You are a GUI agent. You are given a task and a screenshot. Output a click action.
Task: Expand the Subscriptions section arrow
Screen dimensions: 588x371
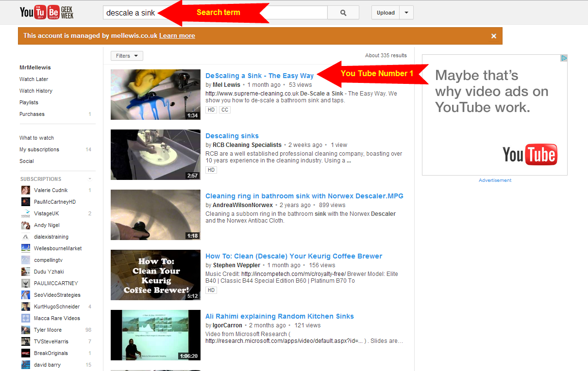90,179
